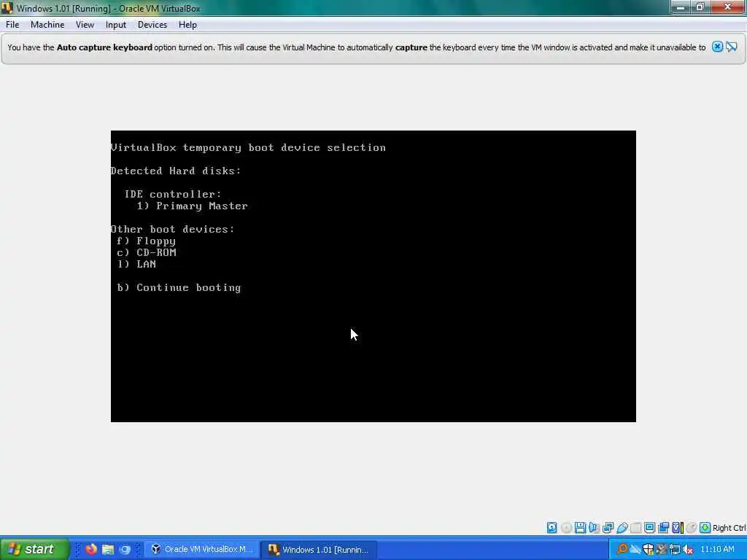The image size is (747, 560).
Task: Open the file explorer quick launch icon
Action: click(108, 549)
